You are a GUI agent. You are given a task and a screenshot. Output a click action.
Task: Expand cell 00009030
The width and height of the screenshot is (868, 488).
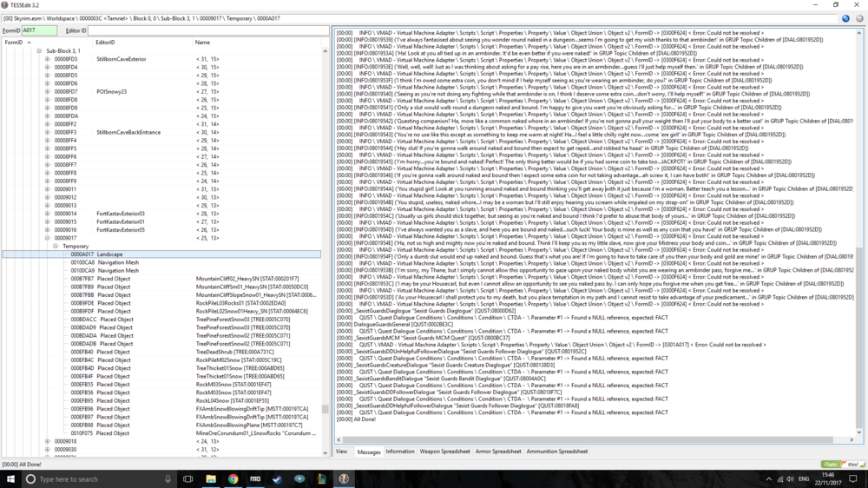[x=47, y=450]
